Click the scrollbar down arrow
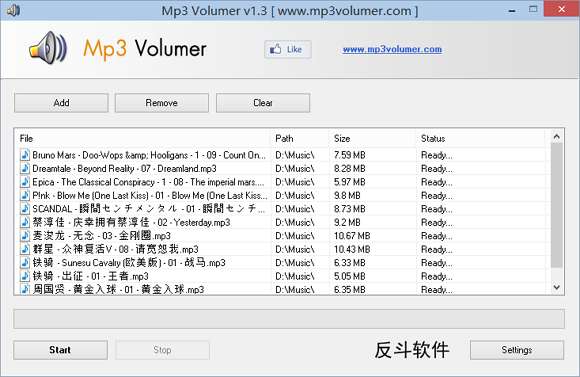This screenshot has width=580, height=377. pos(557,287)
